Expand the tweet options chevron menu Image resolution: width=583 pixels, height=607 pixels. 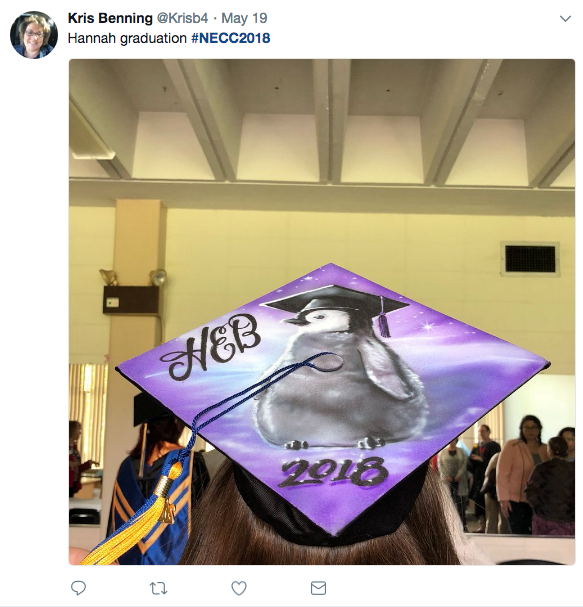click(565, 18)
